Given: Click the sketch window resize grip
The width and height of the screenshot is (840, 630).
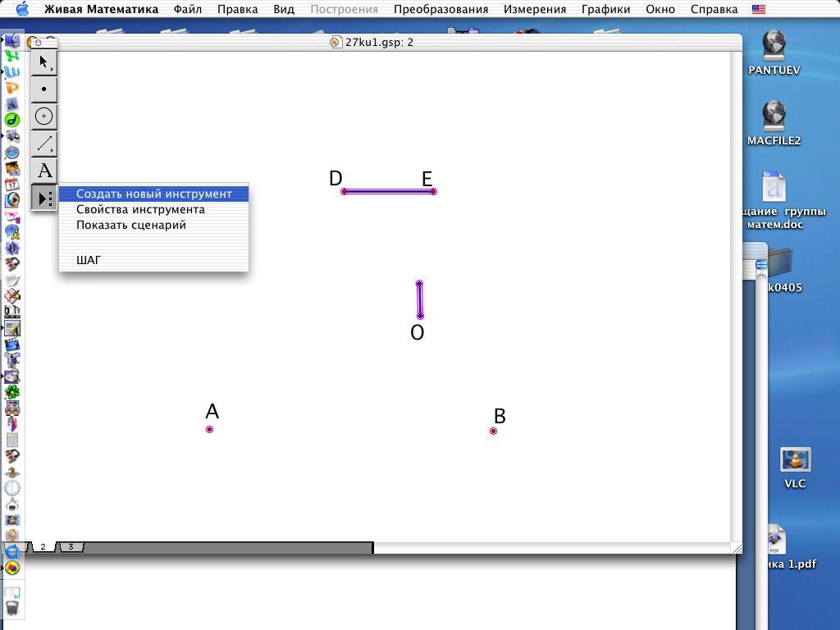Looking at the screenshot, I should (737, 547).
